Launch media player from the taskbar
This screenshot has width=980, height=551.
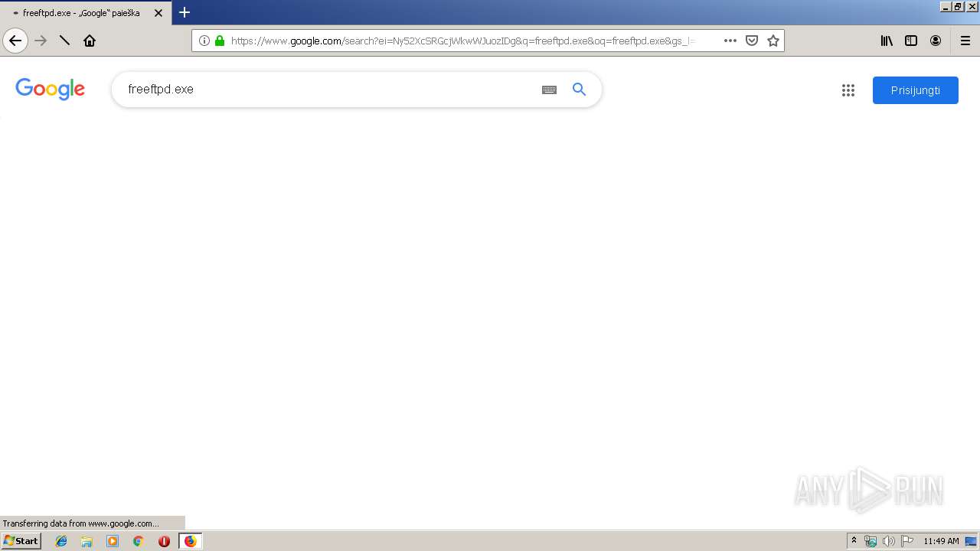click(x=113, y=541)
